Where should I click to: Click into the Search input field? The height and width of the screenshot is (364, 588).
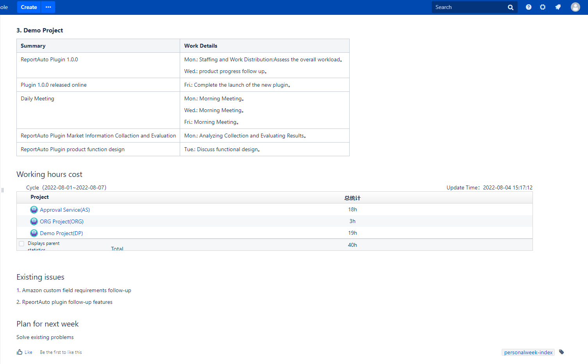pyautogui.click(x=469, y=7)
